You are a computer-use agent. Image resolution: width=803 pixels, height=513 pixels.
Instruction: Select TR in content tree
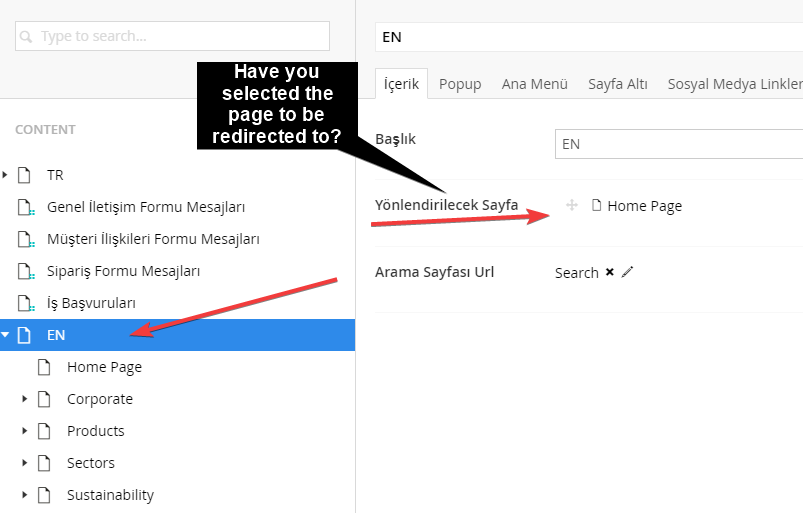coord(55,175)
